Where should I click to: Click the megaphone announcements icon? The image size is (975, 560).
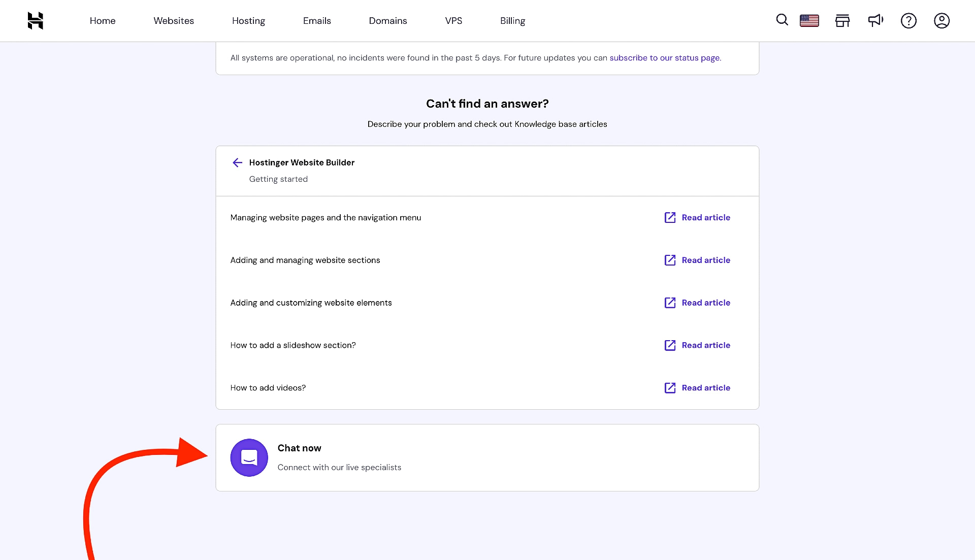point(875,20)
